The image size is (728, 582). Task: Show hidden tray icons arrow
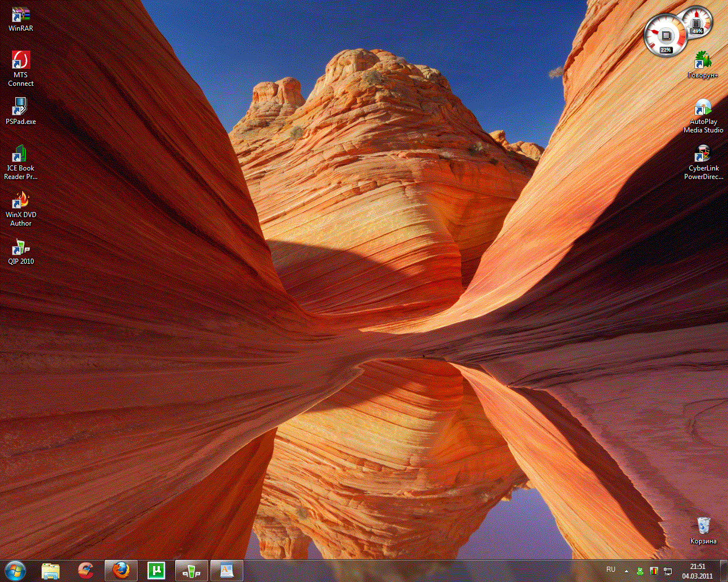(626, 571)
